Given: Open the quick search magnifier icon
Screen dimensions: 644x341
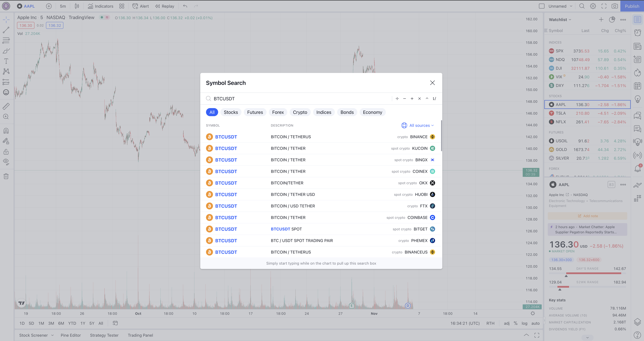Looking at the screenshot, I should 582,6.
